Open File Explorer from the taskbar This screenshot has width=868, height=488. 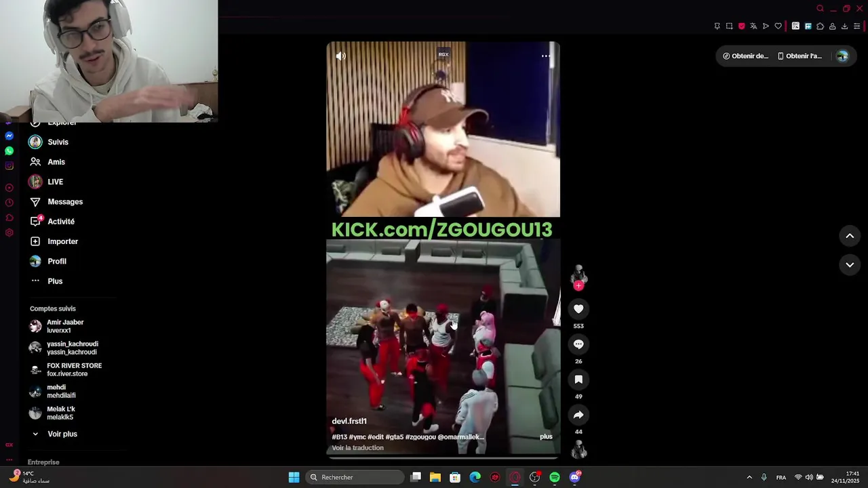click(x=435, y=477)
